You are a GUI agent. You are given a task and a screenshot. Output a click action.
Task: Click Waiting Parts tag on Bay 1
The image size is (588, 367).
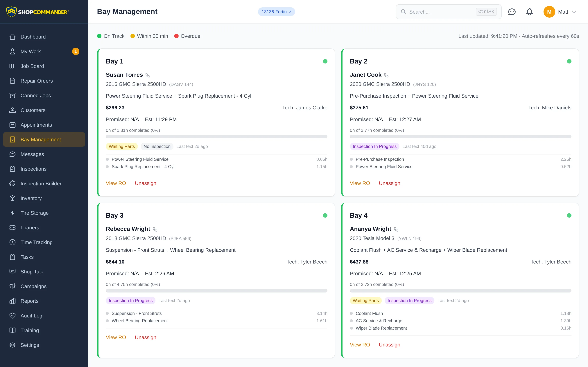pyautogui.click(x=122, y=146)
